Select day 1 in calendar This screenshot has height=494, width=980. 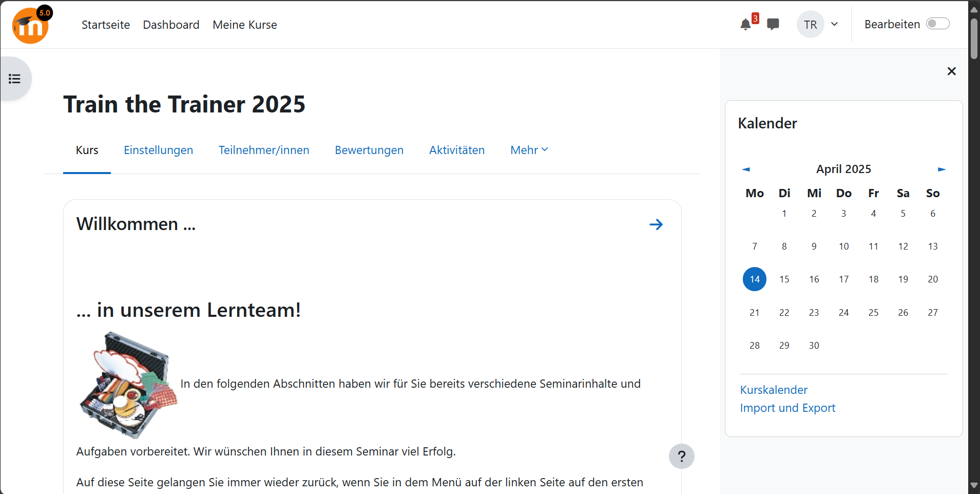784,214
